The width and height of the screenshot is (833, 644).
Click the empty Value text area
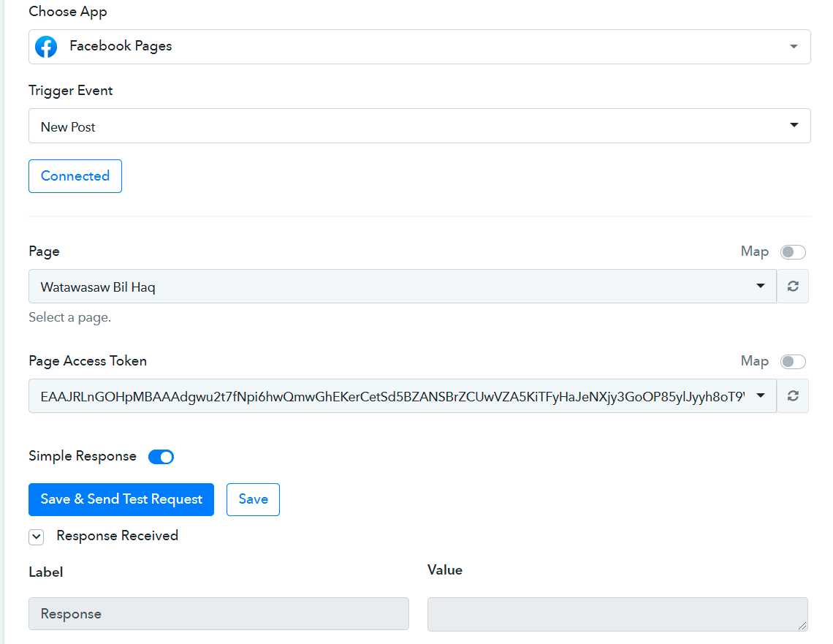(617, 614)
